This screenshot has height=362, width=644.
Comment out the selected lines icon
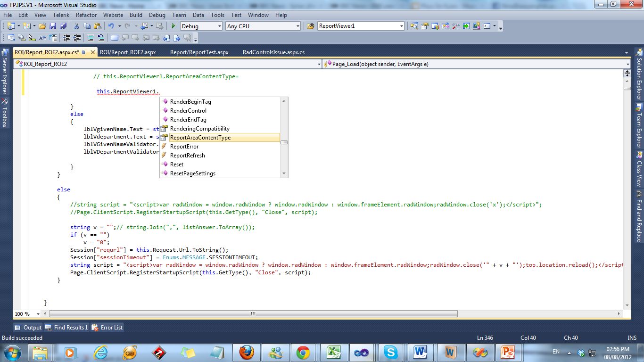point(90,38)
